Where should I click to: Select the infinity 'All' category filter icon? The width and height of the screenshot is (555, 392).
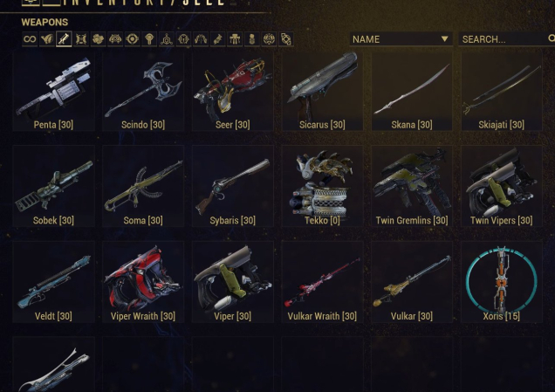point(30,39)
